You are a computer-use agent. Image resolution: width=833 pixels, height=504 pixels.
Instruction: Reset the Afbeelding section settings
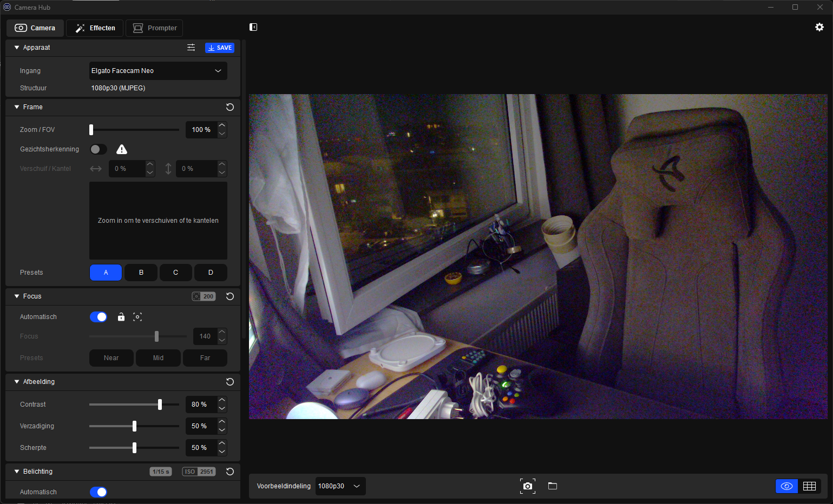coord(230,382)
